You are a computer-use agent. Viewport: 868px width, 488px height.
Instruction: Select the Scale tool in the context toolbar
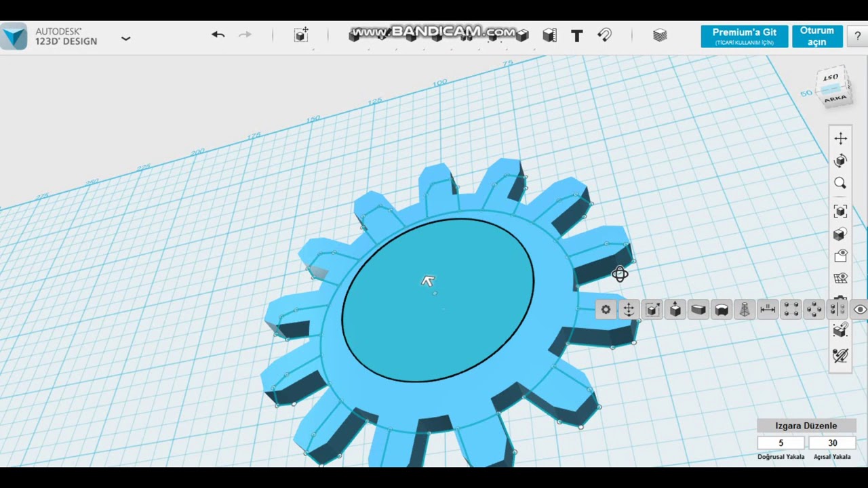pos(652,310)
